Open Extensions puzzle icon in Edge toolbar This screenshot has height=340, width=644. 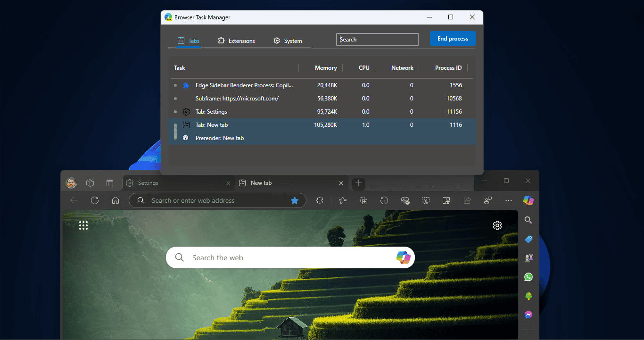click(x=320, y=200)
